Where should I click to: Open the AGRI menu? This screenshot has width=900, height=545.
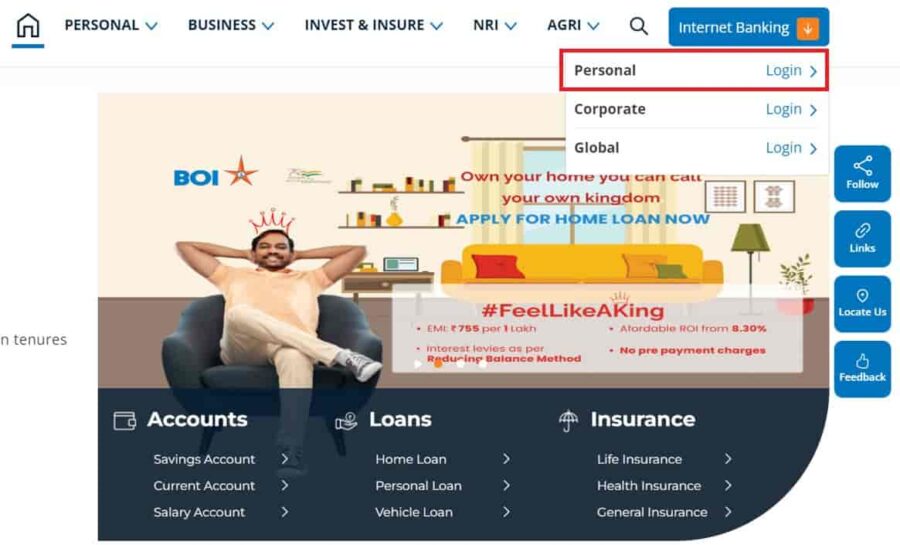point(573,25)
